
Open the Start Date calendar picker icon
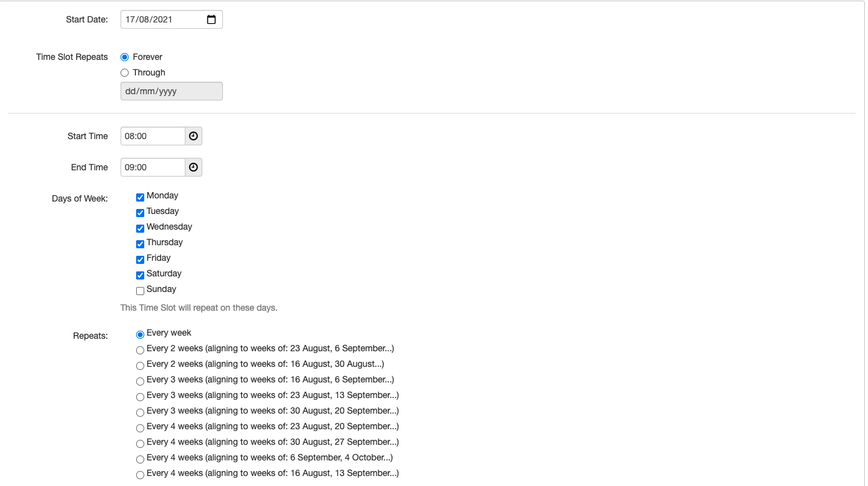click(x=211, y=19)
